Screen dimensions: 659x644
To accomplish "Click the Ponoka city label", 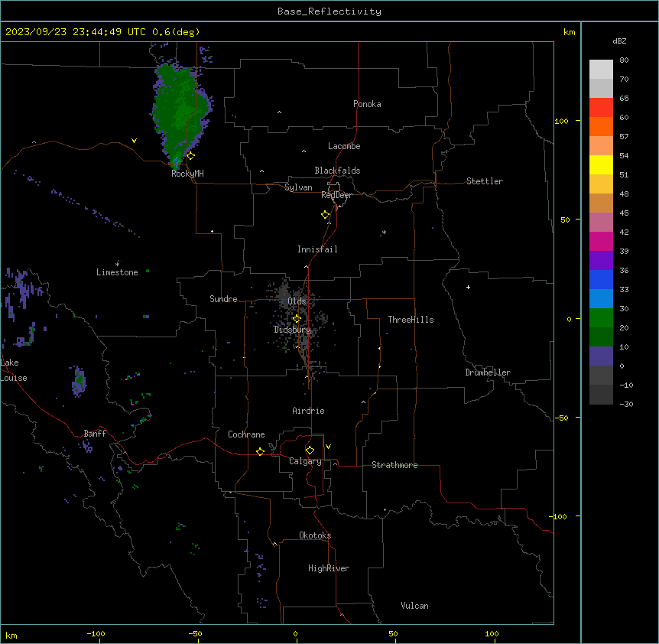I will pyautogui.click(x=367, y=104).
